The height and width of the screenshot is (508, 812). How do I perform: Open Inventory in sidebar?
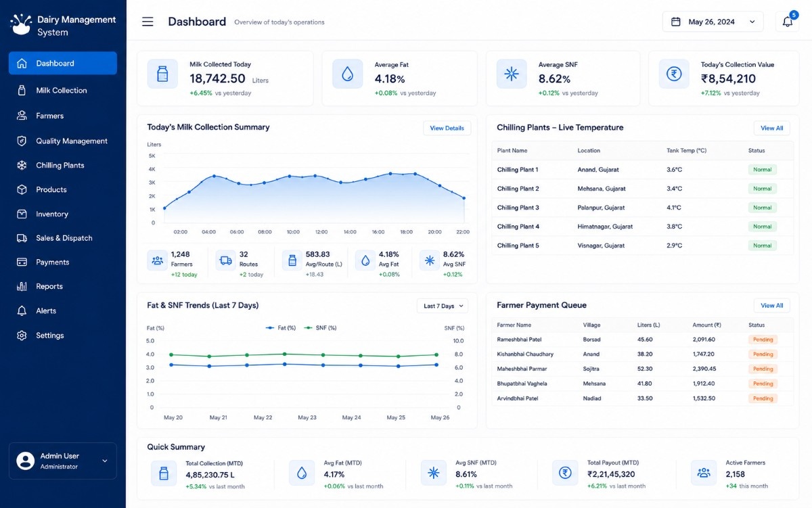click(x=63, y=214)
